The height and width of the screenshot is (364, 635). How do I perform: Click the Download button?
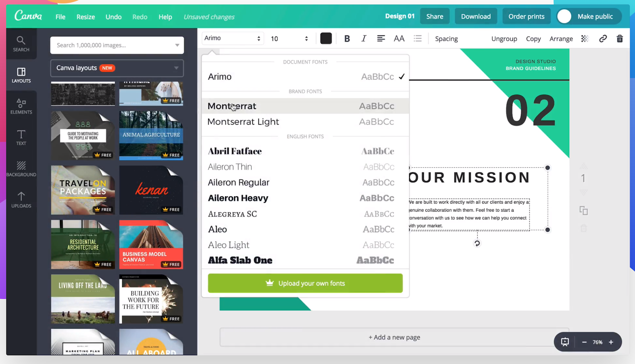click(x=475, y=16)
